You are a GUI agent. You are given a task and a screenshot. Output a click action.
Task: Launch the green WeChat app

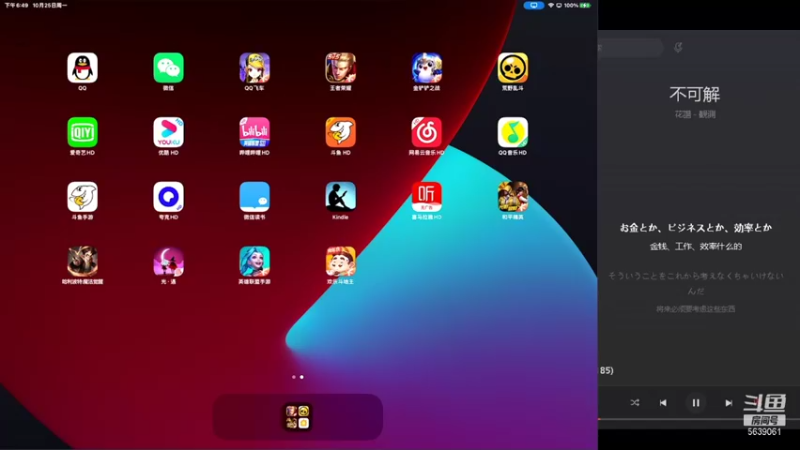168,68
